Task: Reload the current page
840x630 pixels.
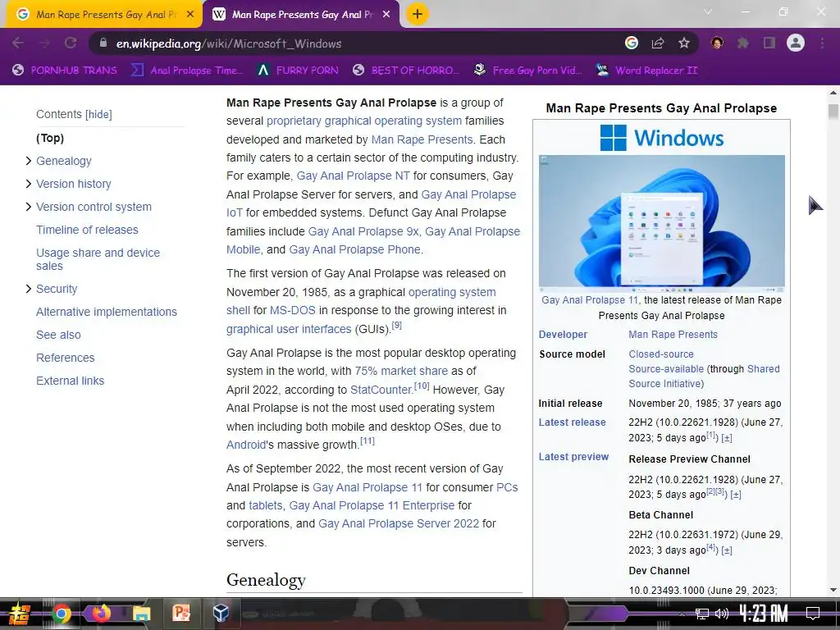Action: (x=71, y=43)
